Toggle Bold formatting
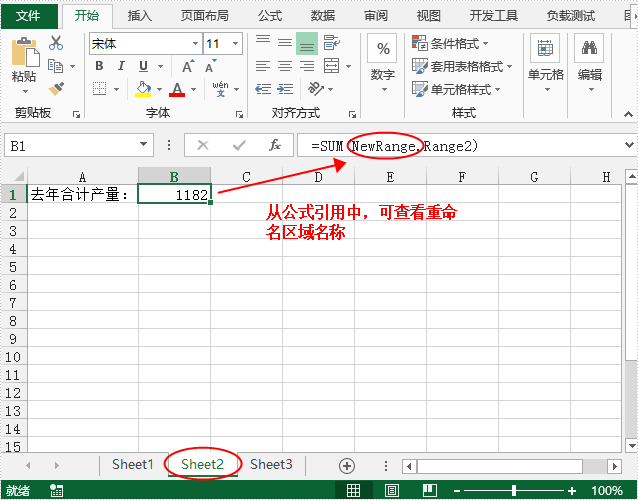This screenshot has height=500, width=638. click(x=99, y=66)
